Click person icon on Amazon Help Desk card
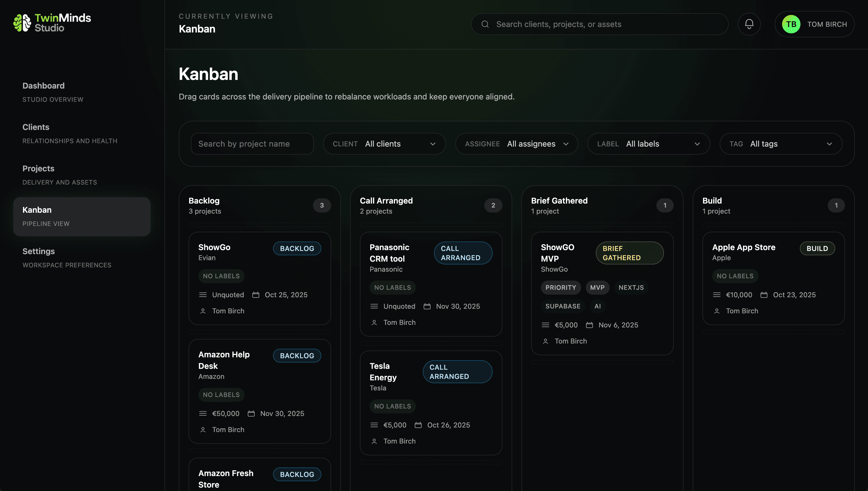 click(x=203, y=429)
